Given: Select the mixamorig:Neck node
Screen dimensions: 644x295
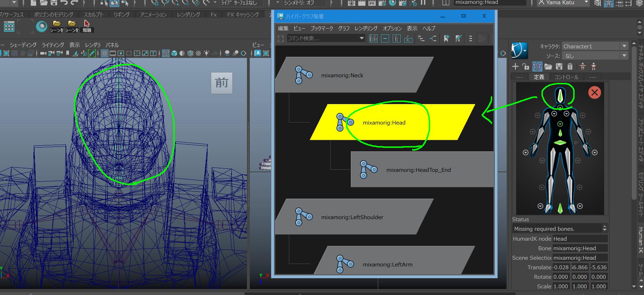Looking at the screenshot, I should point(354,75).
